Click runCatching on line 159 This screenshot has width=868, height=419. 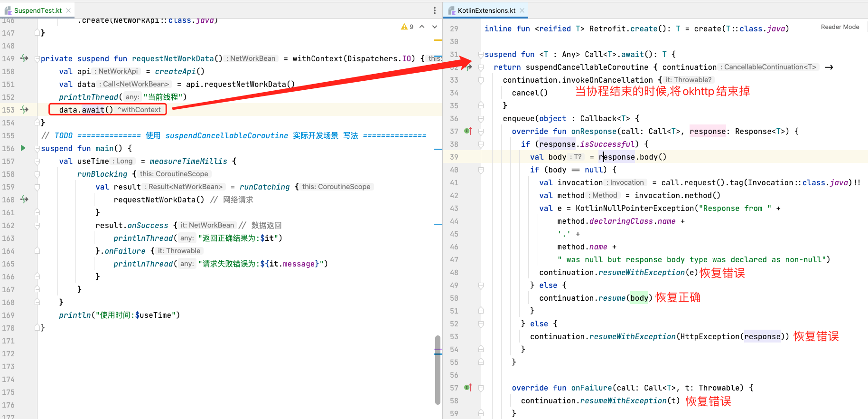point(264,187)
